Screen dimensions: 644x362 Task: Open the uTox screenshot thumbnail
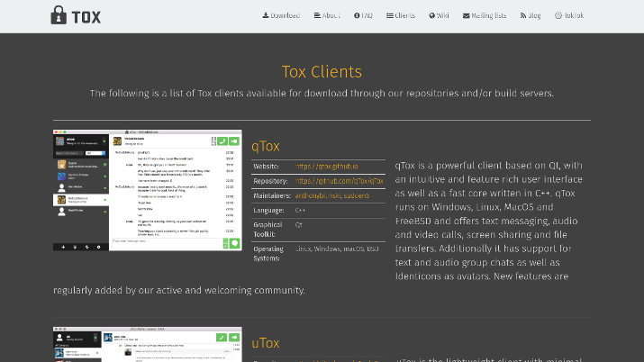click(x=148, y=344)
